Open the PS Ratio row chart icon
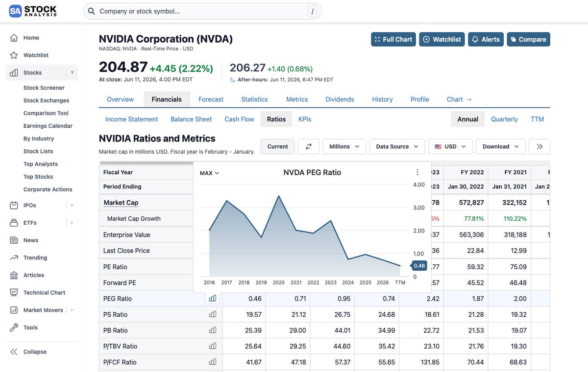Viewport: 588px width, 372px height. [213, 314]
